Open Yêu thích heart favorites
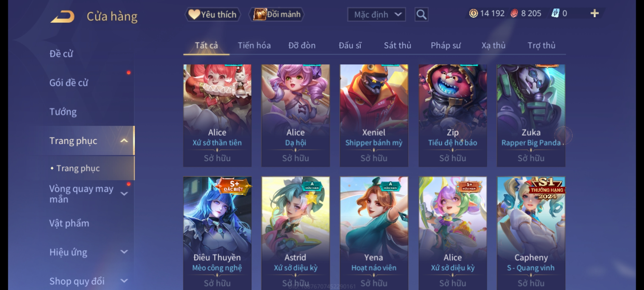The image size is (644, 290). [213, 15]
